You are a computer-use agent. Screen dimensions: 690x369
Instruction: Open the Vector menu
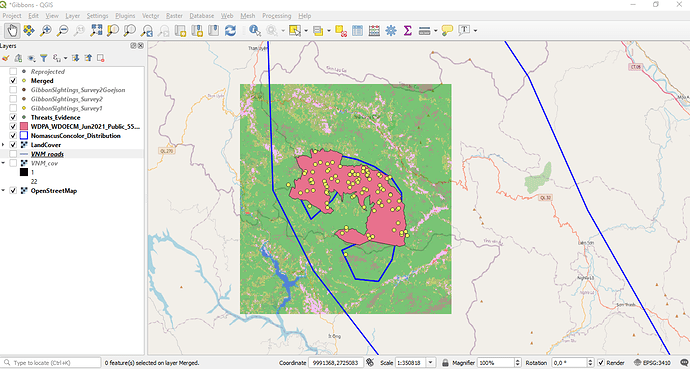tap(150, 15)
